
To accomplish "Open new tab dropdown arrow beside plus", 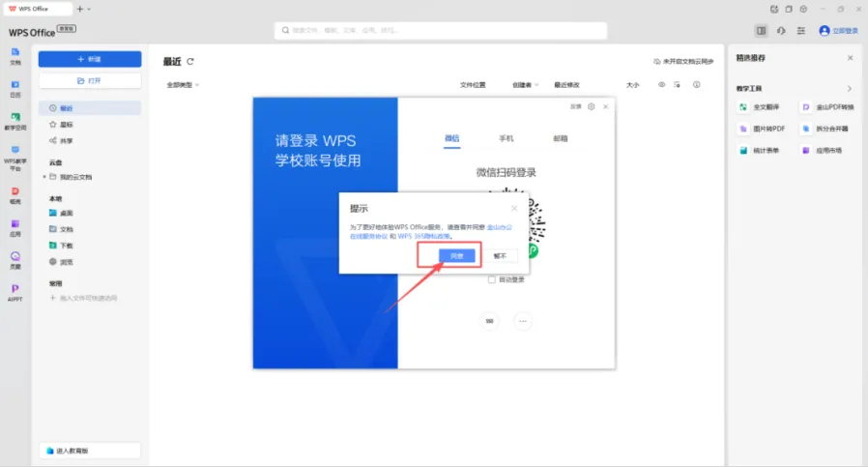I will point(89,9).
